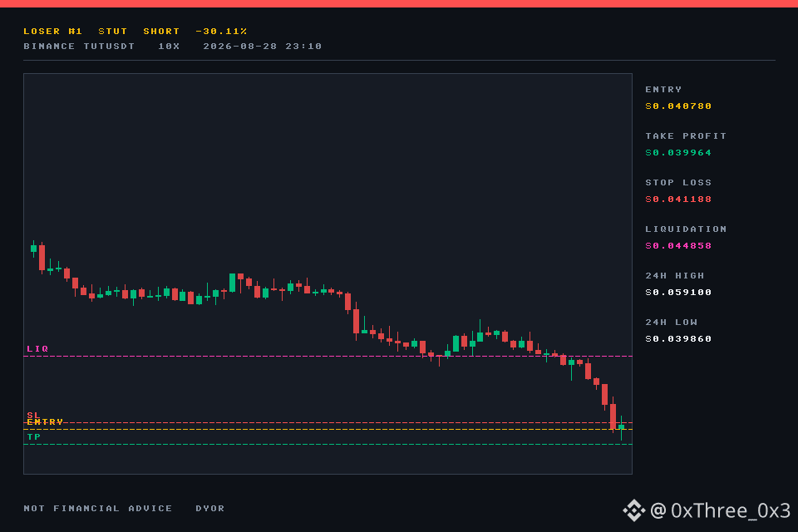798x532 pixels.
Task: Select take profit value $0.039964
Action: click(x=678, y=153)
